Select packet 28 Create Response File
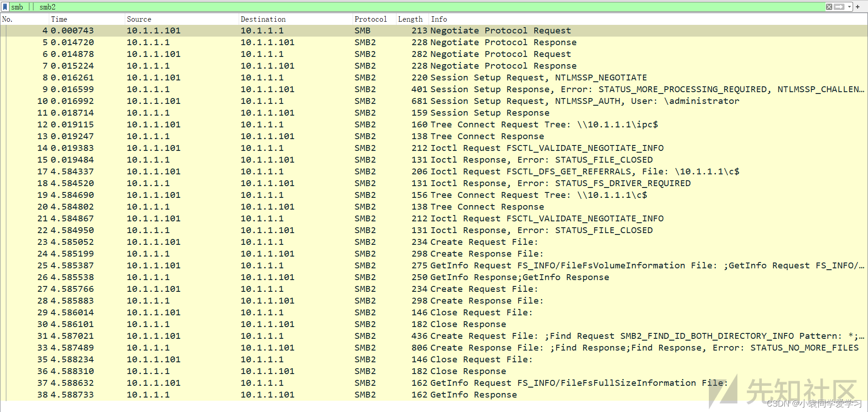 434,301
